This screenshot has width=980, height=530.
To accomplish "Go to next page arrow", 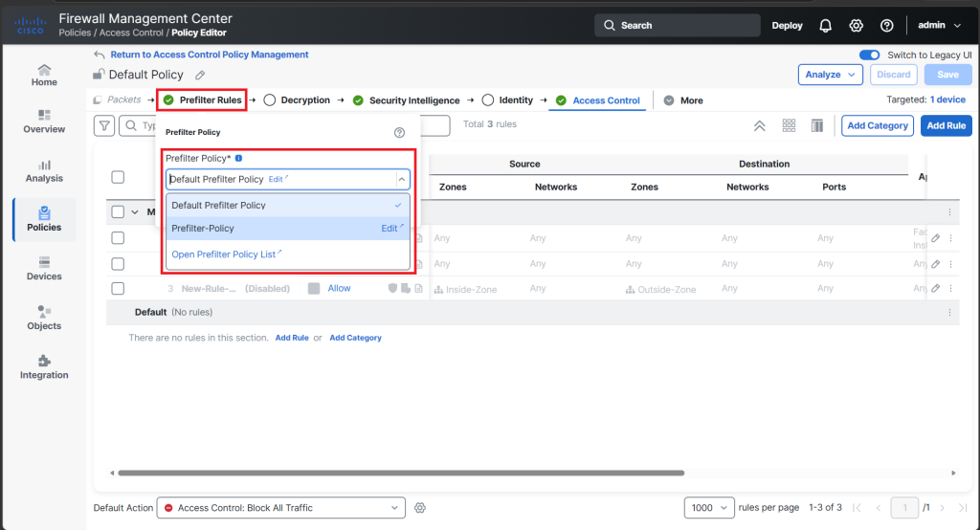I will tap(943, 507).
